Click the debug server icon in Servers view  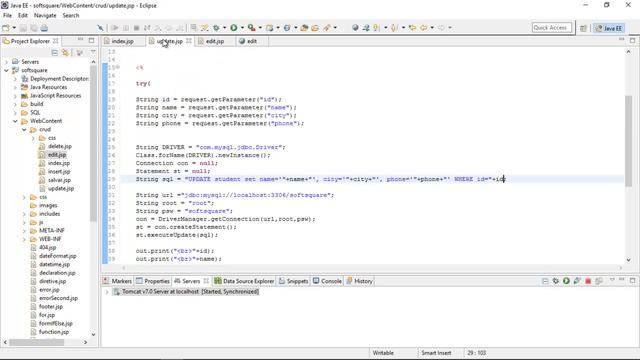[x=556, y=281]
